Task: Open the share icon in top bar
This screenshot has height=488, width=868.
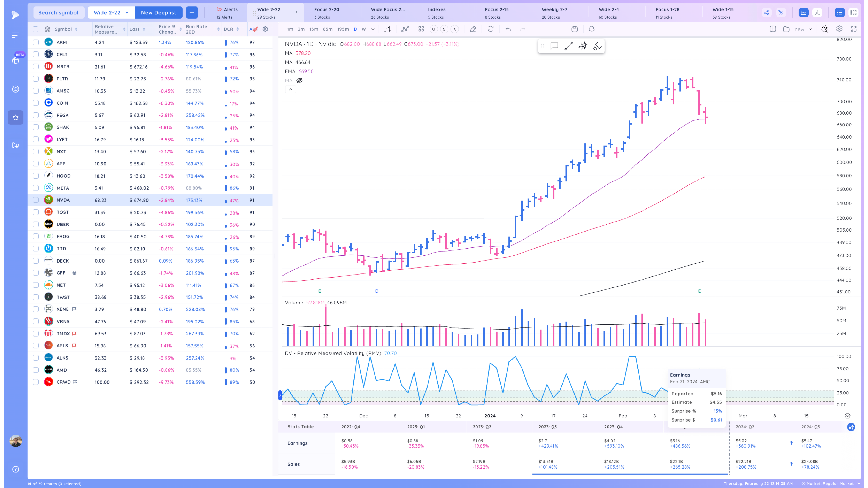Action: 767,13
